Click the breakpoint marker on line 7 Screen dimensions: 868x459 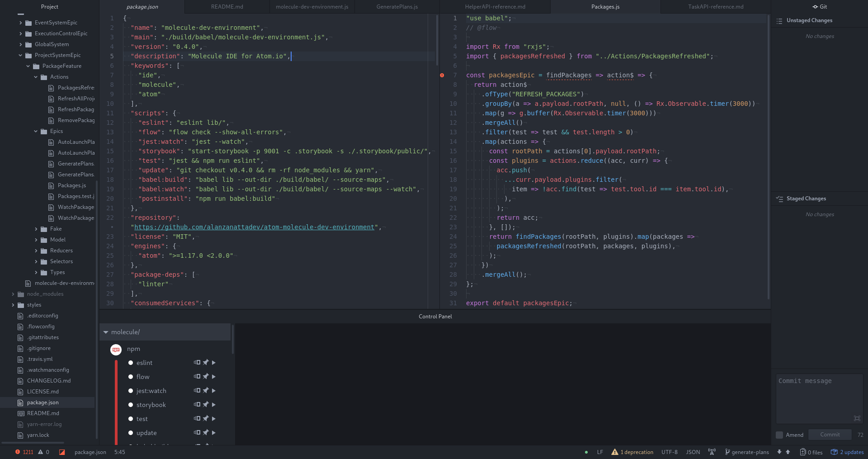(442, 75)
